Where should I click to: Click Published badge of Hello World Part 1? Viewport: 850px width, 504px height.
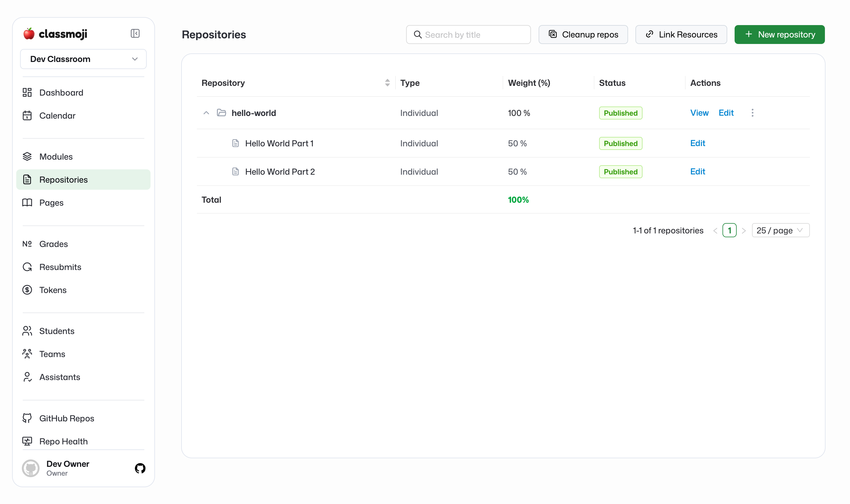(x=620, y=143)
